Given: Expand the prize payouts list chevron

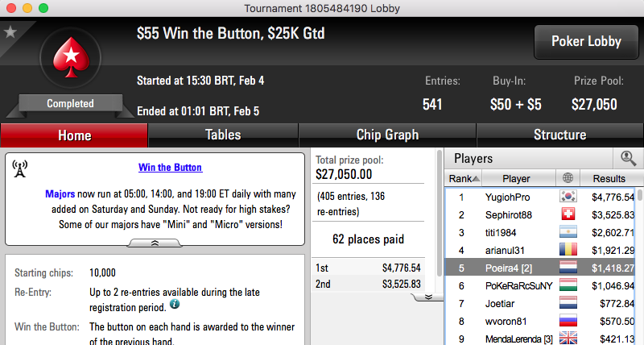Looking at the screenshot, I should pos(428,297).
